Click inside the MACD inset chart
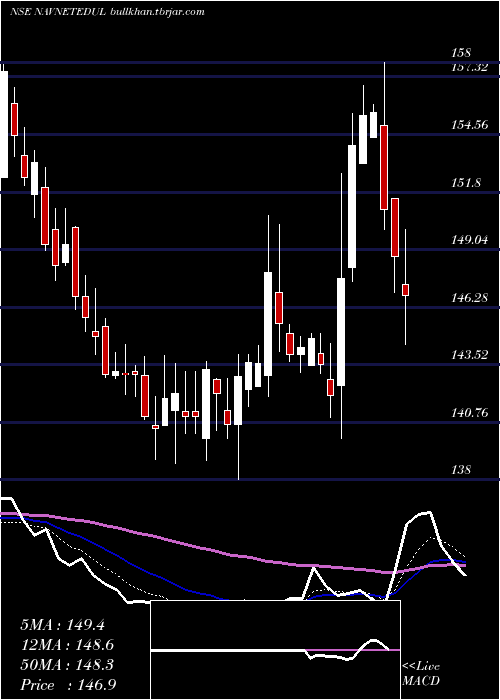The height and width of the screenshot is (700, 500). 275,650
